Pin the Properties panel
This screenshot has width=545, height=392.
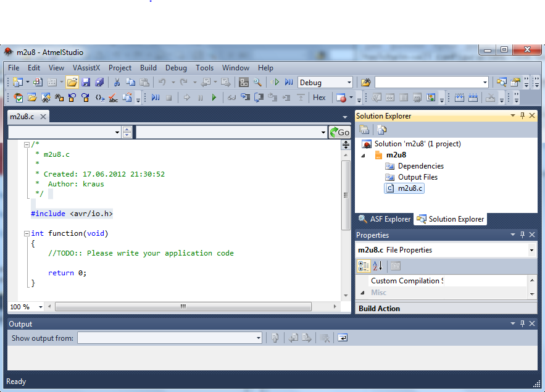point(522,235)
